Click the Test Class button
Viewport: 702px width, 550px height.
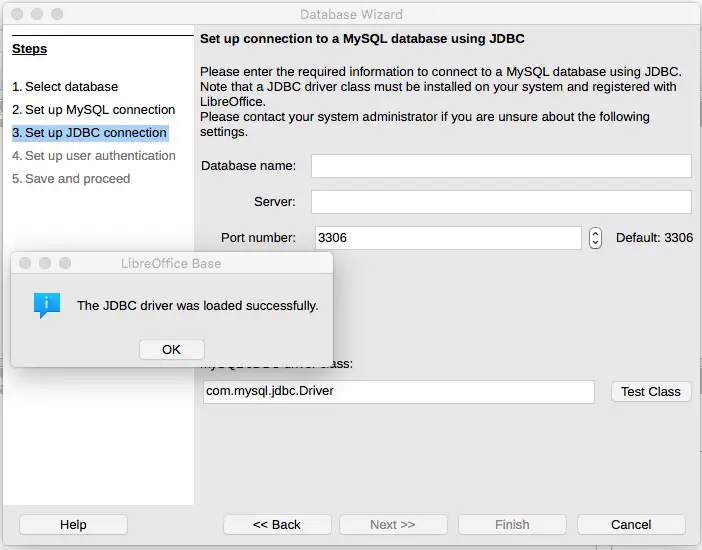pyautogui.click(x=651, y=391)
